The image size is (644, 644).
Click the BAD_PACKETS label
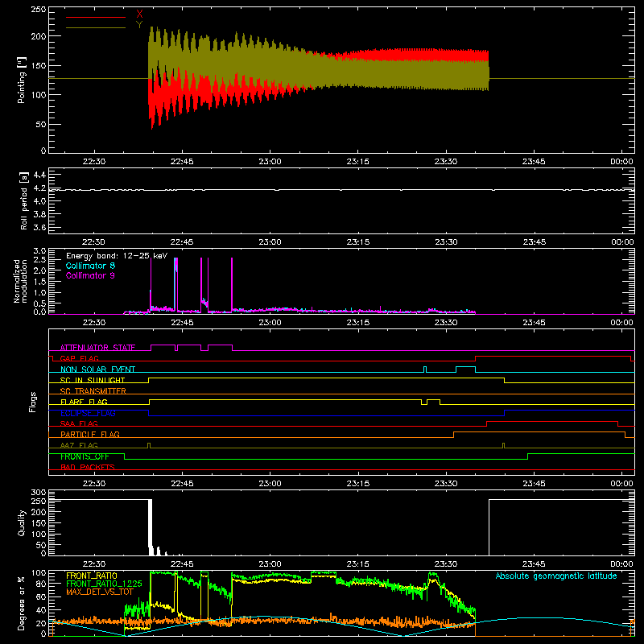click(88, 467)
